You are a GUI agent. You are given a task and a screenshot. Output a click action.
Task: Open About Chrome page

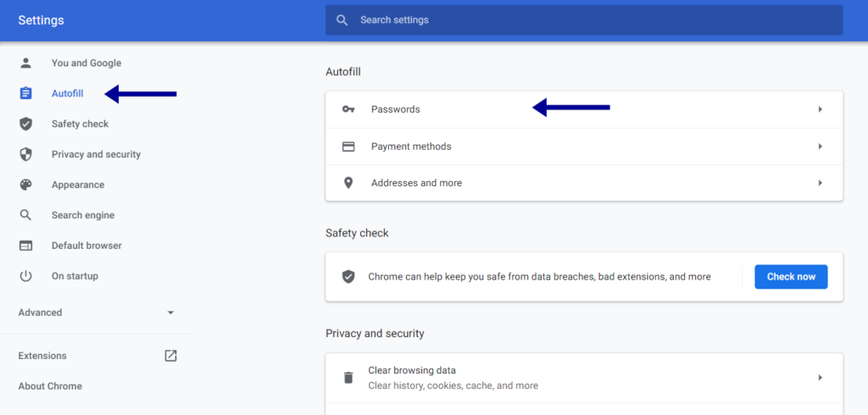pyautogui.click(x=50, y=386)
